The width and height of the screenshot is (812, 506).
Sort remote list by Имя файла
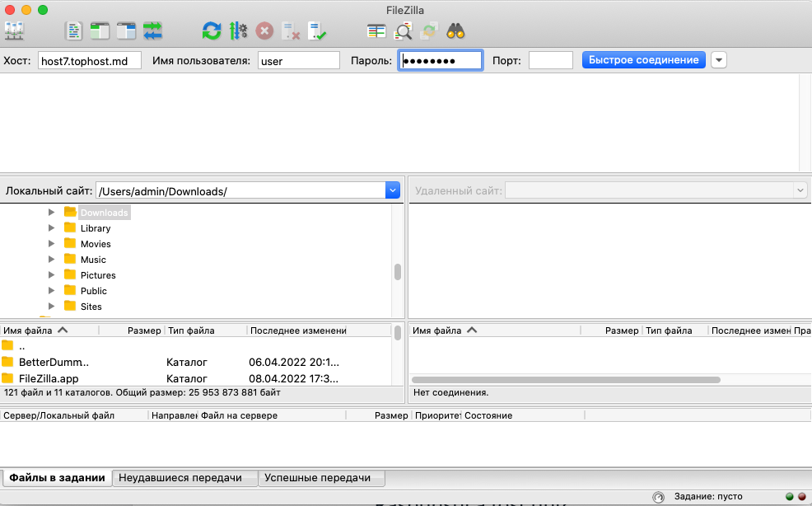point(495,330)
